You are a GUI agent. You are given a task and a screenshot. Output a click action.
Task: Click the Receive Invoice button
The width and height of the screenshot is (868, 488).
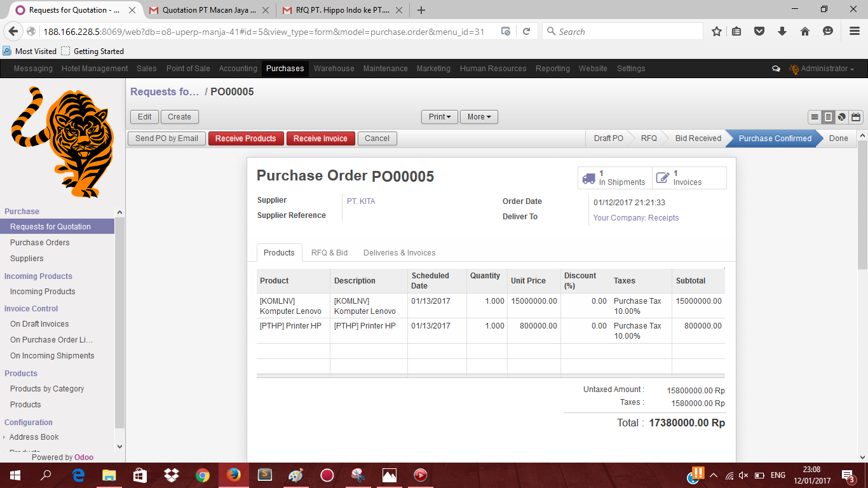coord(320,139)
